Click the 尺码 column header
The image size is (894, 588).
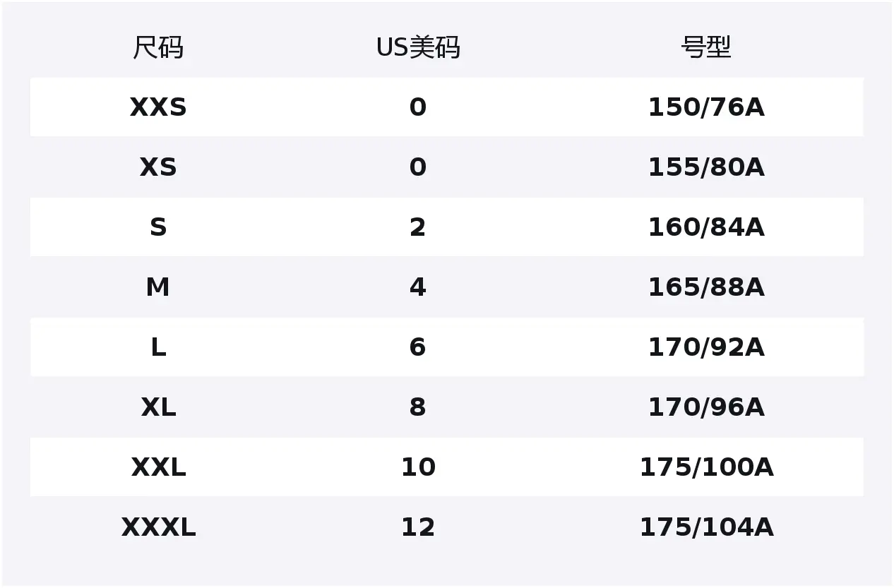click(158, 48)
